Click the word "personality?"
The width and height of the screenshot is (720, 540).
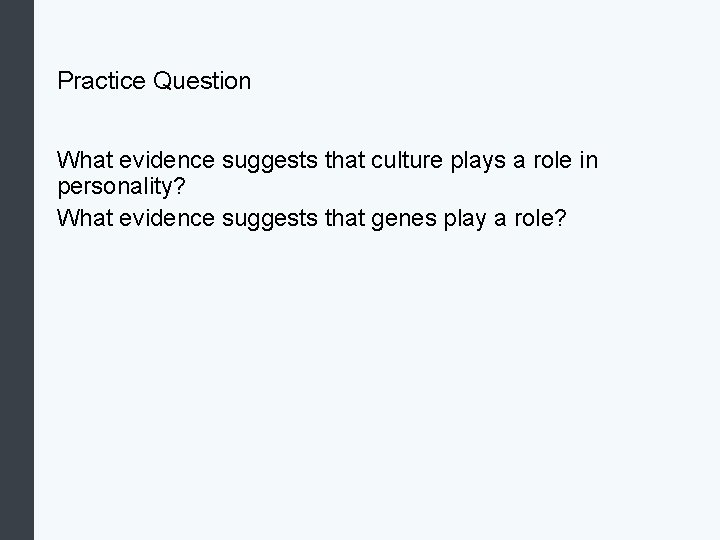pos(120,189)
